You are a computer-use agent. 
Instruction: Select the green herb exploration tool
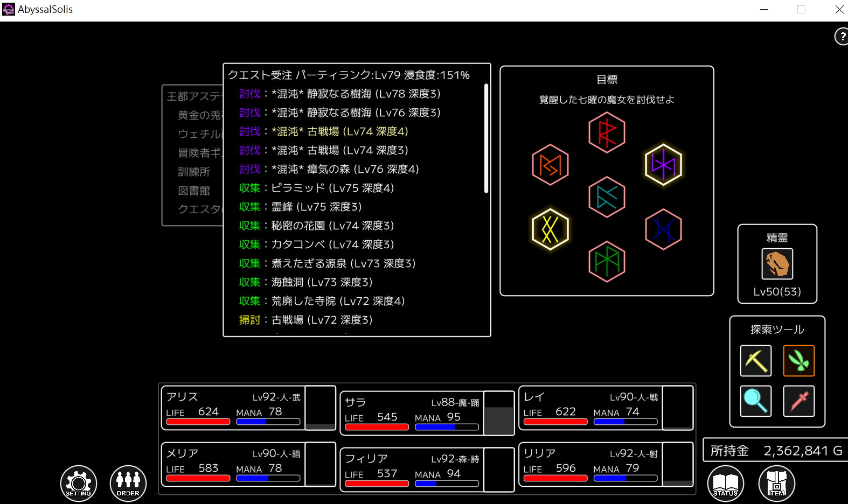(x=799, y=360)
